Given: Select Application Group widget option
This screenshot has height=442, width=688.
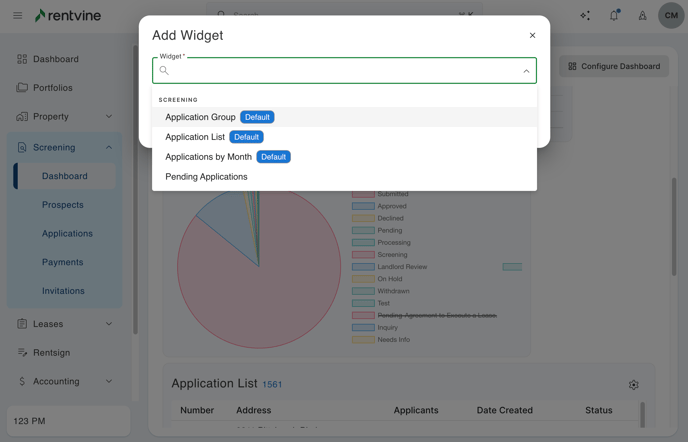Looking at the screenshot, I should pos(200,117).
